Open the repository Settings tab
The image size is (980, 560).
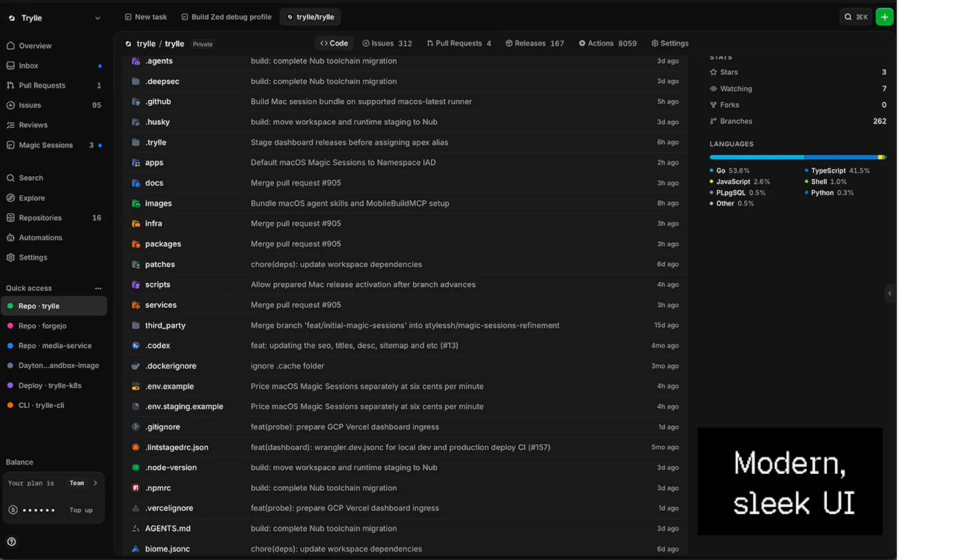[x=670, y=43]
